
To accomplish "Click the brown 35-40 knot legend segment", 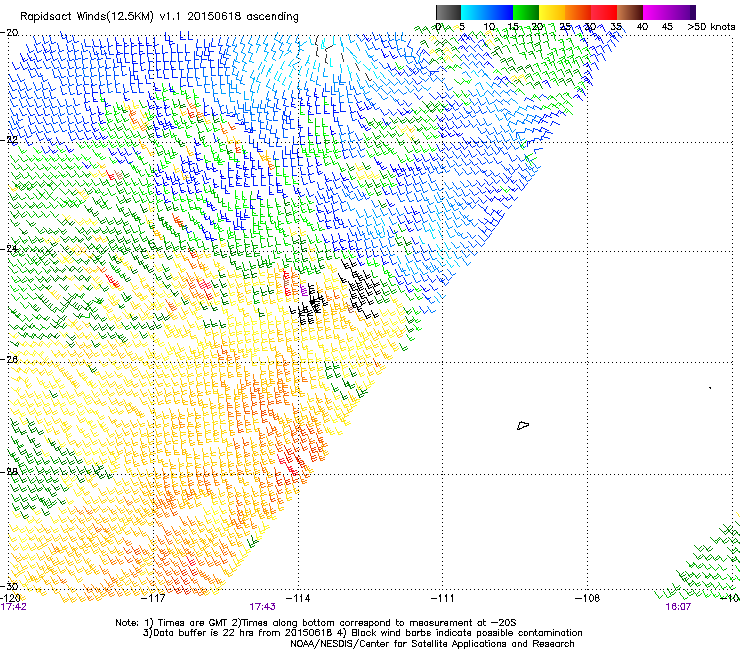I will [630, 12].
